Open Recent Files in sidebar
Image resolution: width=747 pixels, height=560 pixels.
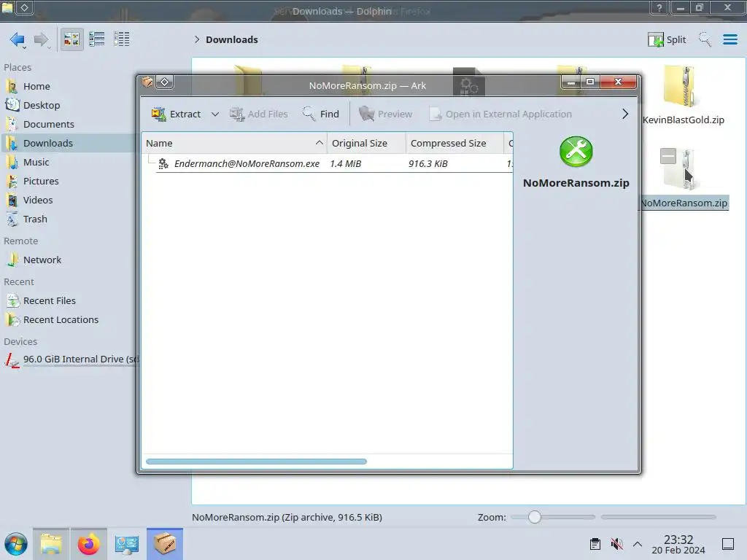coord(49,301)
